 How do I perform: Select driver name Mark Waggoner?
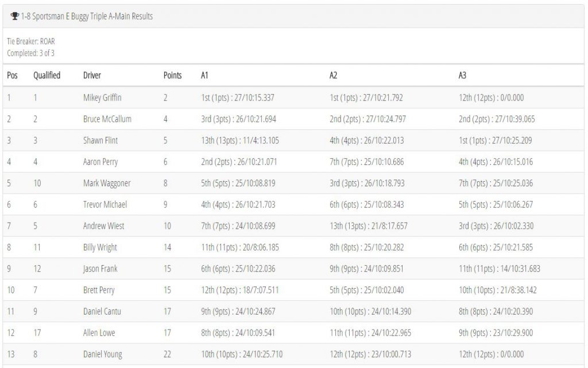(107, 183)
